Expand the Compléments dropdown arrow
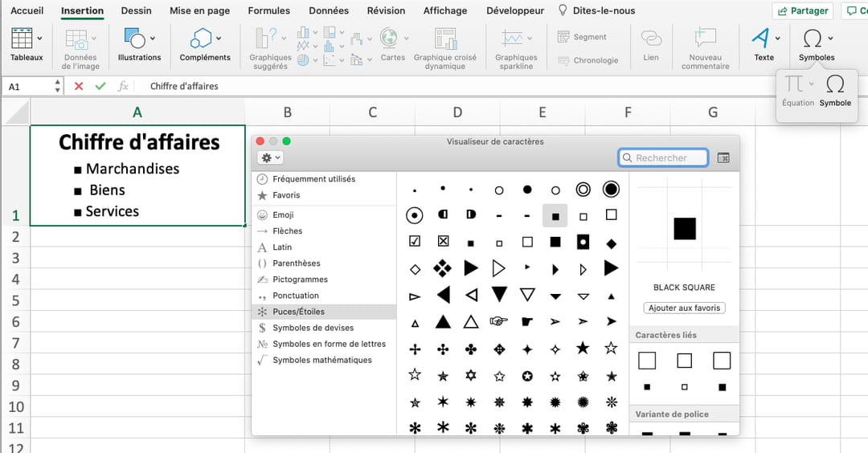Screen dimensions: 868x453 (219, 39)
